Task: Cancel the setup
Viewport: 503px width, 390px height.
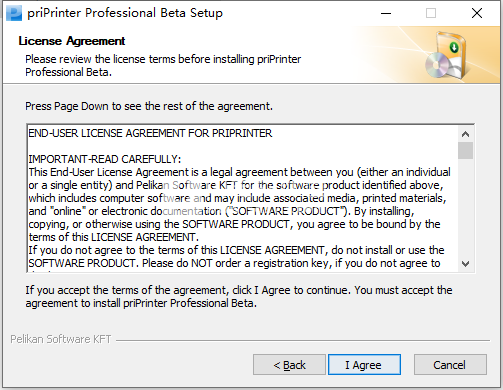Action: [x=450, y=365]
